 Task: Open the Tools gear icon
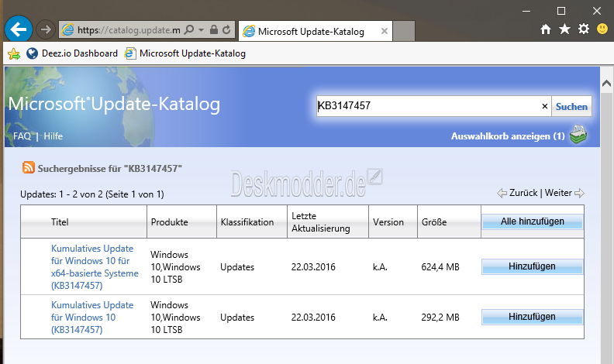pyautogui.click(x=584, y=29)
